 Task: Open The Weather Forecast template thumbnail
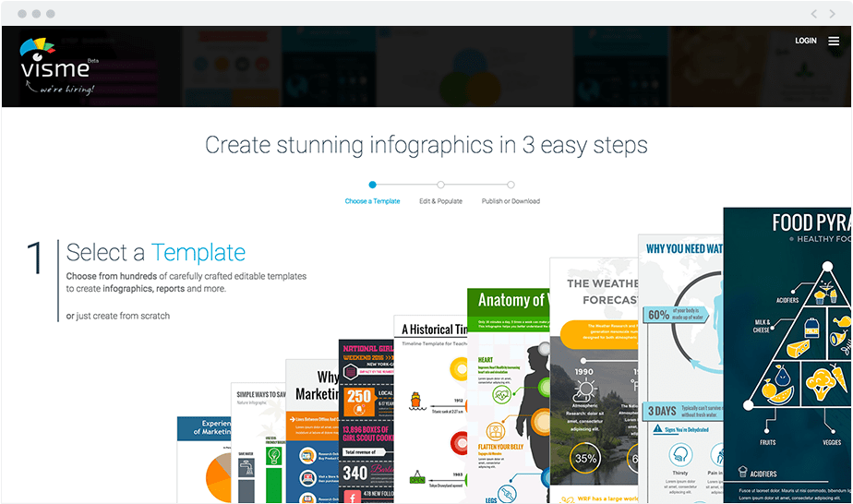click(x=594, y=380)
